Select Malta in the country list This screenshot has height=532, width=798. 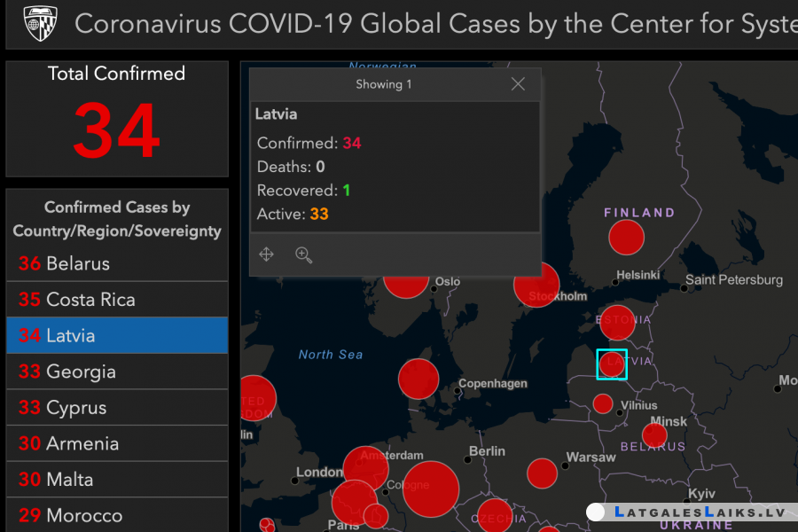tap(117, 480)
